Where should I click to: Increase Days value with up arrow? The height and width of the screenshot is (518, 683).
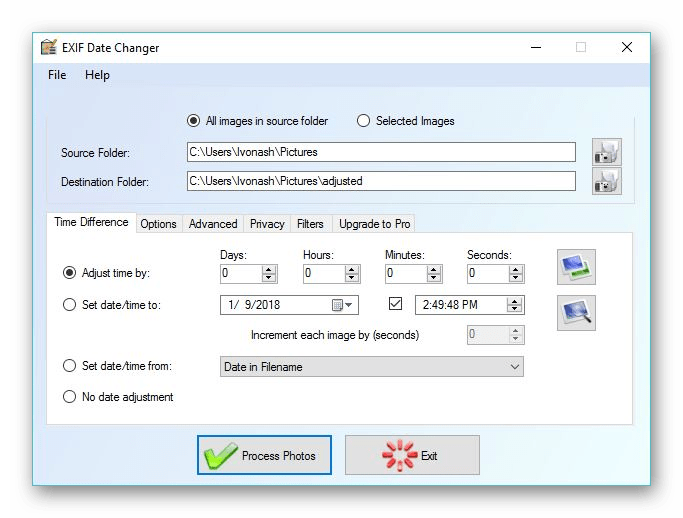[x=269, y=270]
